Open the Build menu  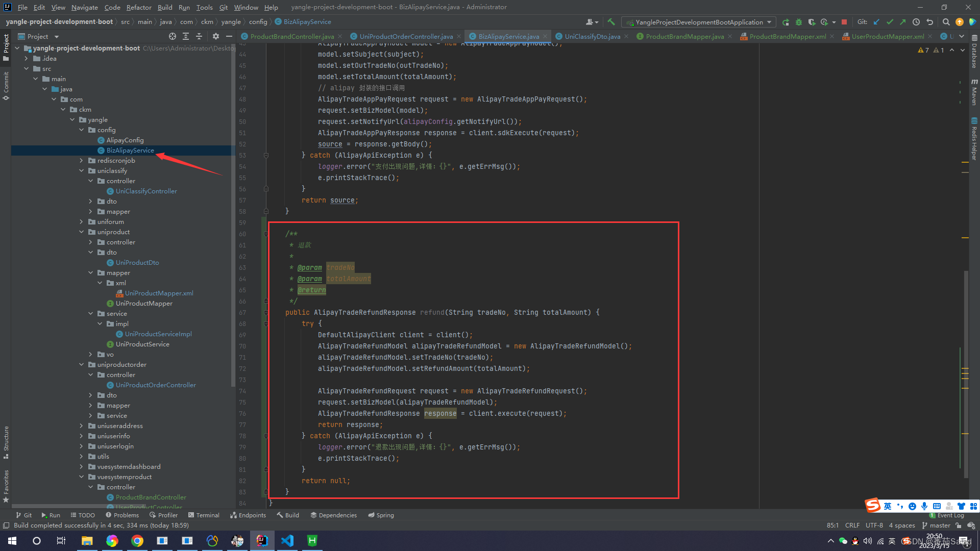[165, 7]
